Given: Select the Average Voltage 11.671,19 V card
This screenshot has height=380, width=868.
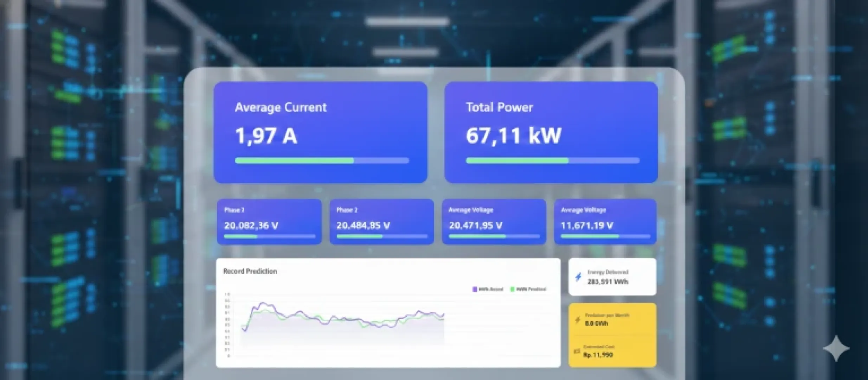Looking at the screenshot, I should coord(605,222).
